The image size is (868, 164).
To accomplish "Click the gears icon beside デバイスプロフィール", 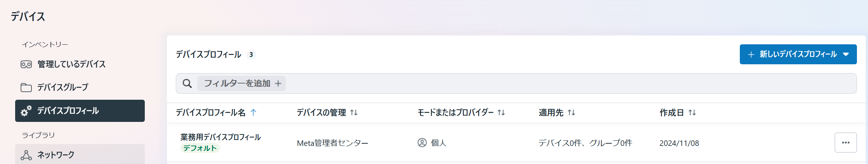I will [26, 111].
